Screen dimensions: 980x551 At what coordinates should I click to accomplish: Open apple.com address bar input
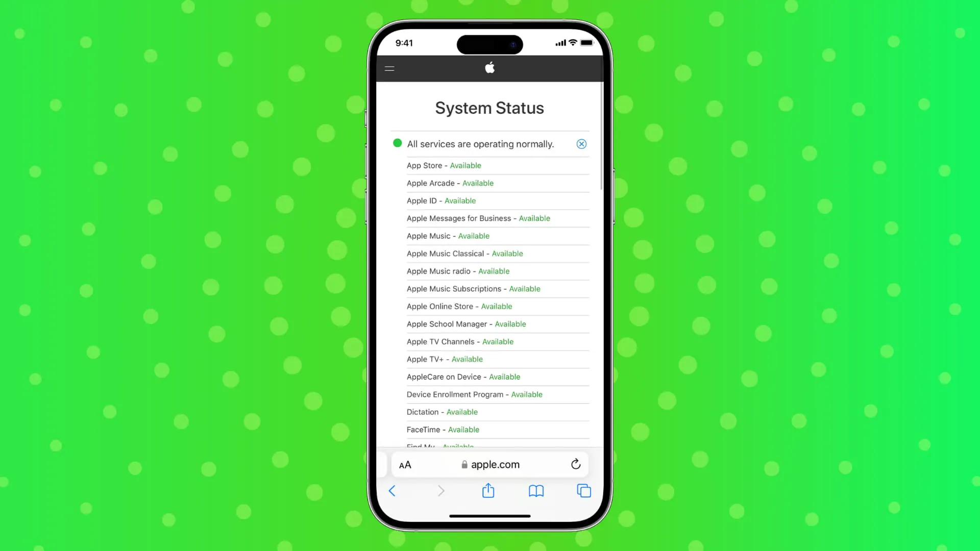[489, 464]
